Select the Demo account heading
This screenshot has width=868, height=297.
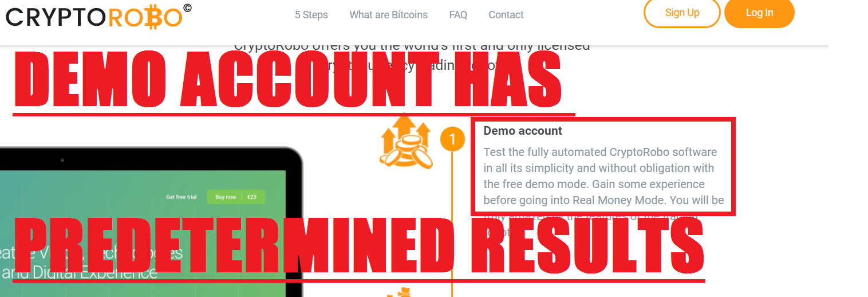(x=523, y=131)
